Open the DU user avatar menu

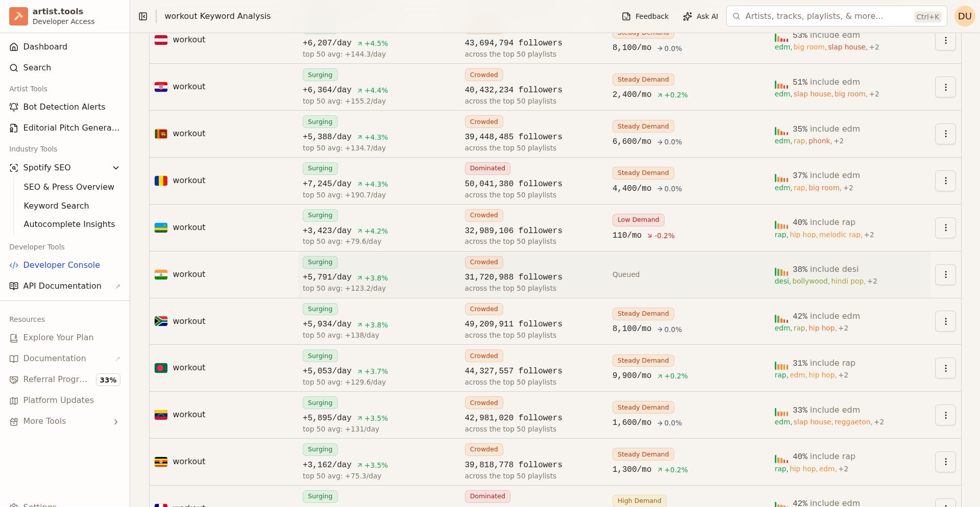965,16
